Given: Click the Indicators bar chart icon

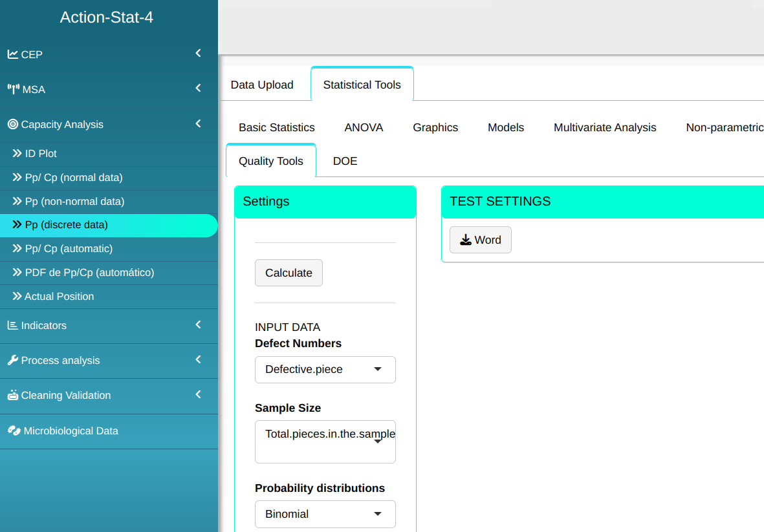Looking at the screenshot, I should 12,325.
